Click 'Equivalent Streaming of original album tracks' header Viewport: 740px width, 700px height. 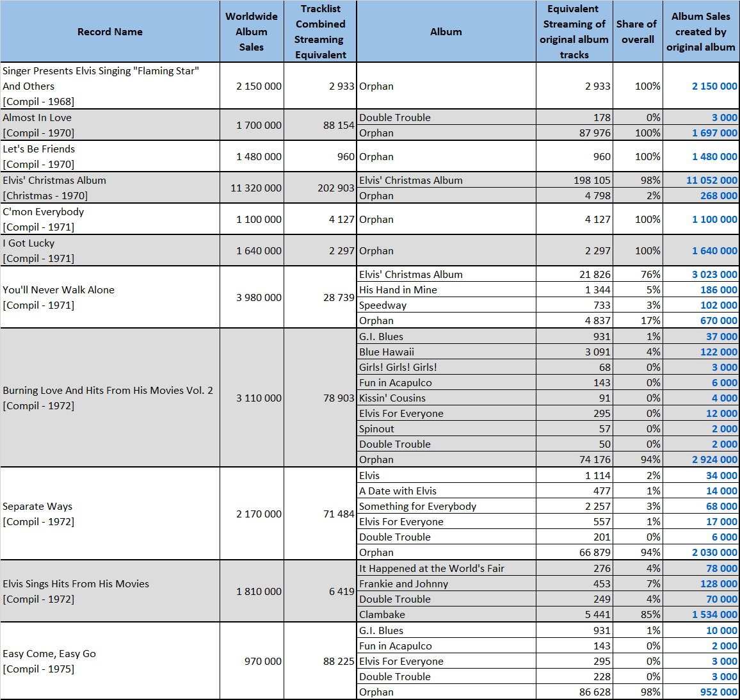click(574, 31)
